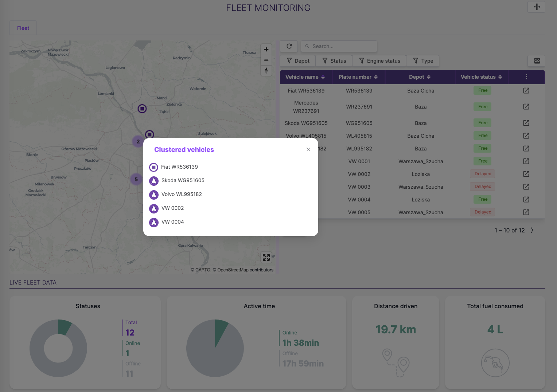Click the Skoda WG951605 arrow marker icon

[154, 181]
